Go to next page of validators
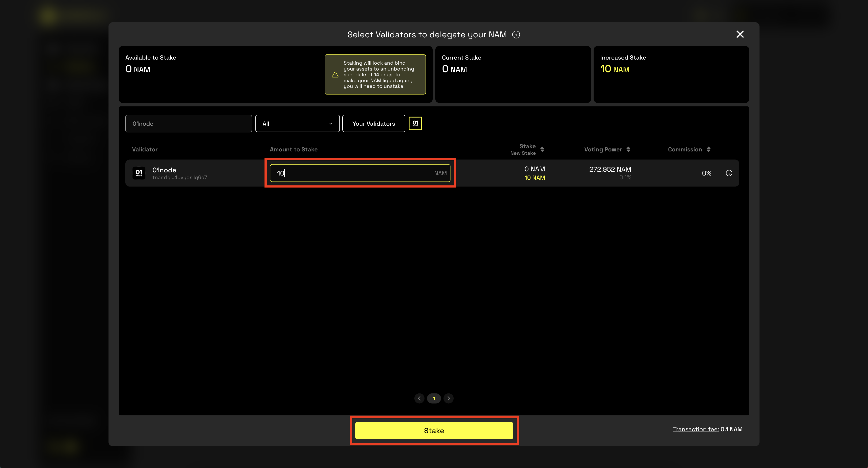Screen dimensions: 868x468 [449, 398]
